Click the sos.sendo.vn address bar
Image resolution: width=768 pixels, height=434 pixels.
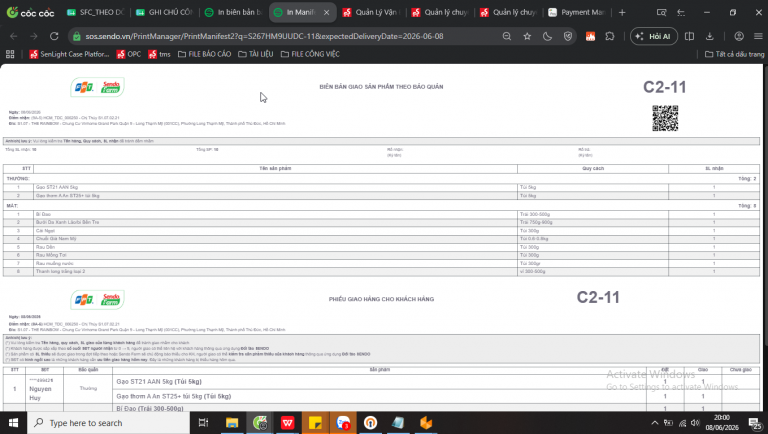(x=264, y=36)
